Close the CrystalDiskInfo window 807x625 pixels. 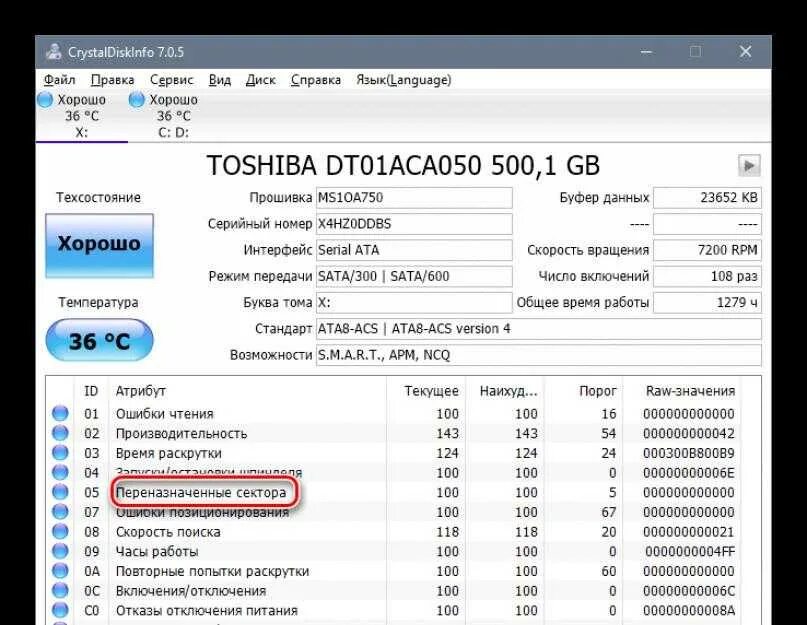pos(745,52)
